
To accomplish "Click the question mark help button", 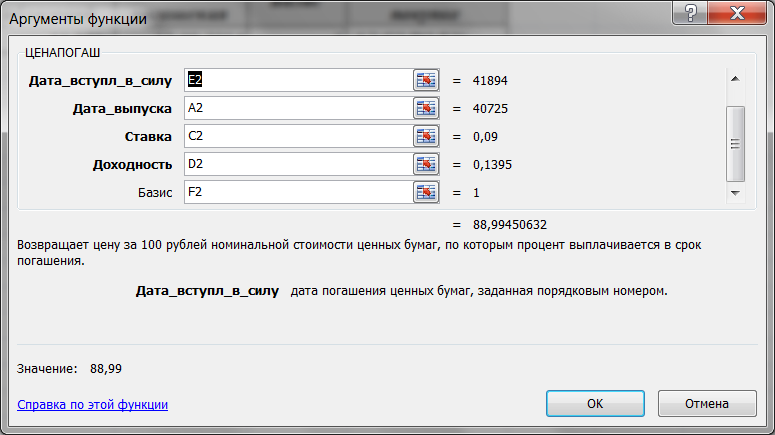I will coord(690,12).
